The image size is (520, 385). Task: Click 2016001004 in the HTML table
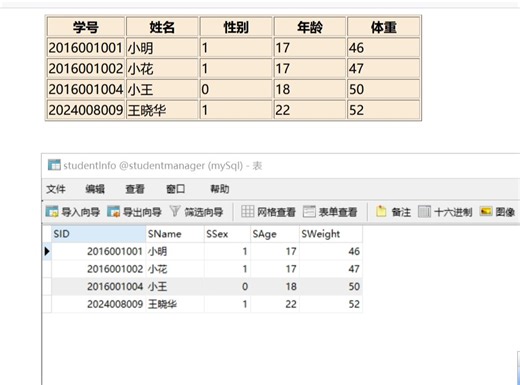[x=86, y=89]
